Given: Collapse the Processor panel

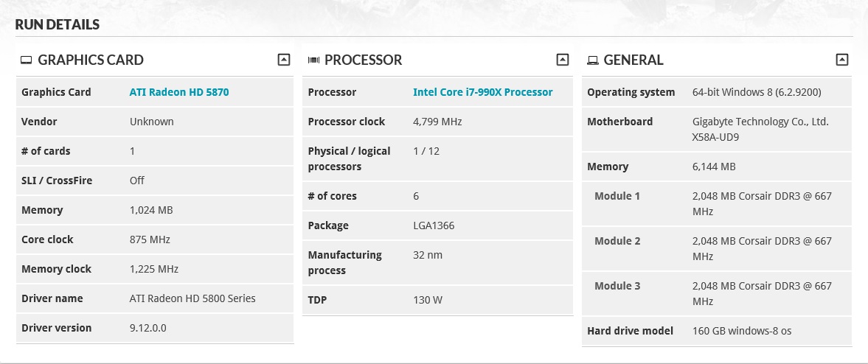Looking at the screenshot, I should coord(563,60).
